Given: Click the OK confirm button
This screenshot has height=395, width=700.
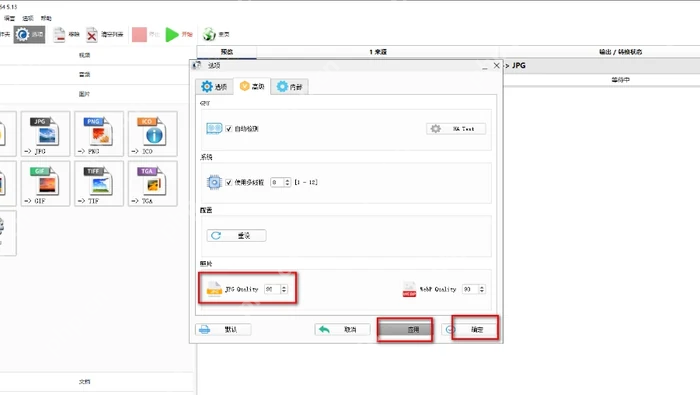Looking at the screenshot, I should 470,329.
